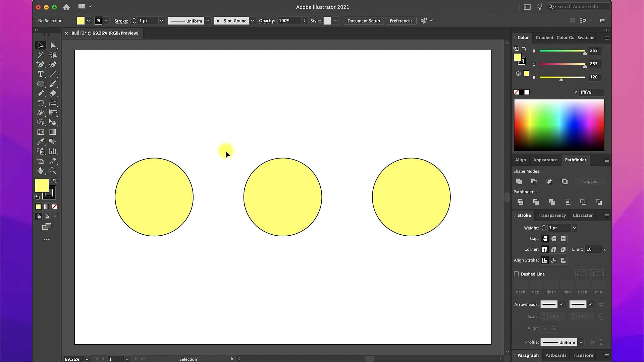Select the Direct Selection tool

(53, 45)
